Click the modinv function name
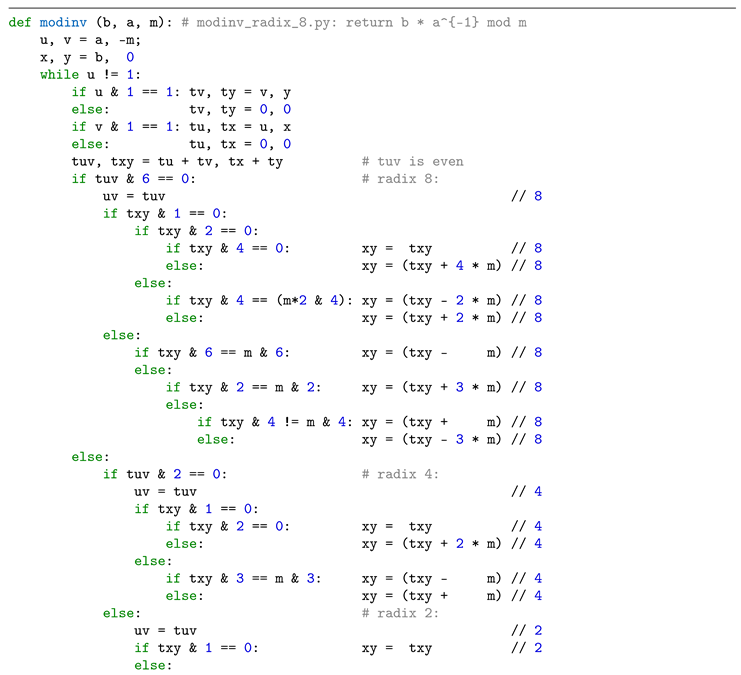This screenshot has width=741, height=675. click(x=63, y=22)
